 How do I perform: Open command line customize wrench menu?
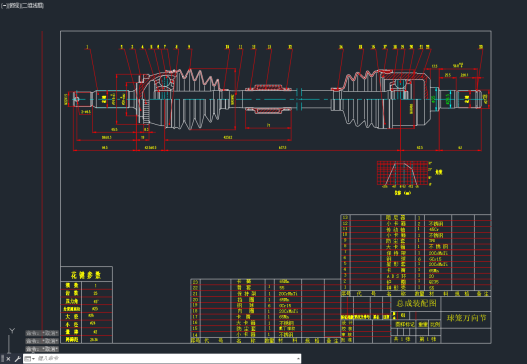pyautogui.click(x=17, y=359)
